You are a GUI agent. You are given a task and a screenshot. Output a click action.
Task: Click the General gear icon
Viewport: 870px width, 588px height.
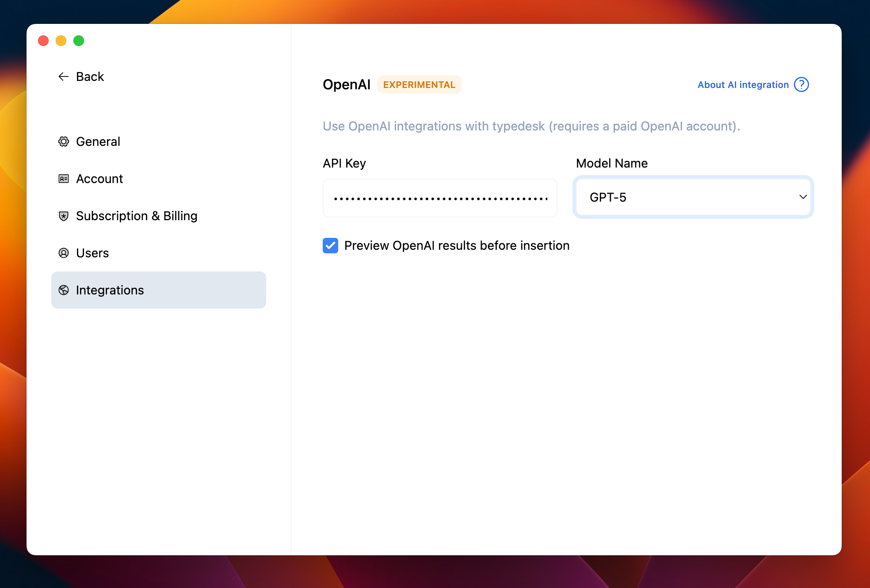[x=64, y=141]
